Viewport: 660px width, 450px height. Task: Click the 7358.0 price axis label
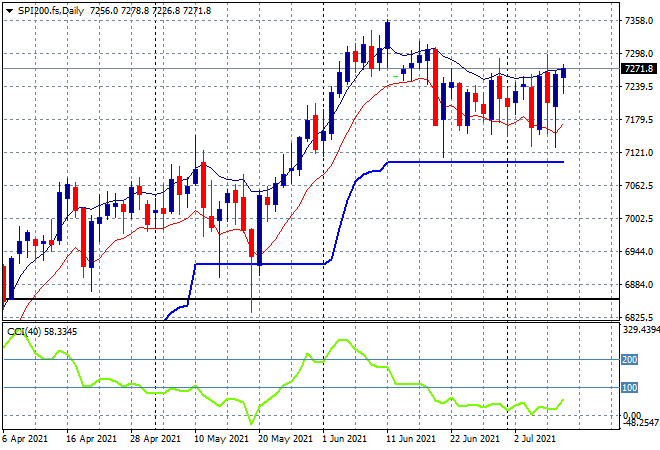point(639,21)
